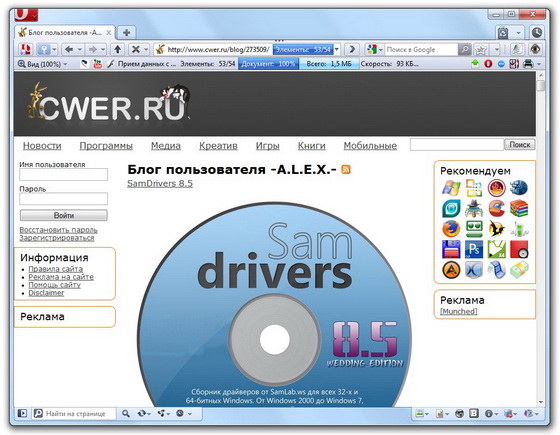
Task: Go back with the left arrow button
Action: click(69, 49)
